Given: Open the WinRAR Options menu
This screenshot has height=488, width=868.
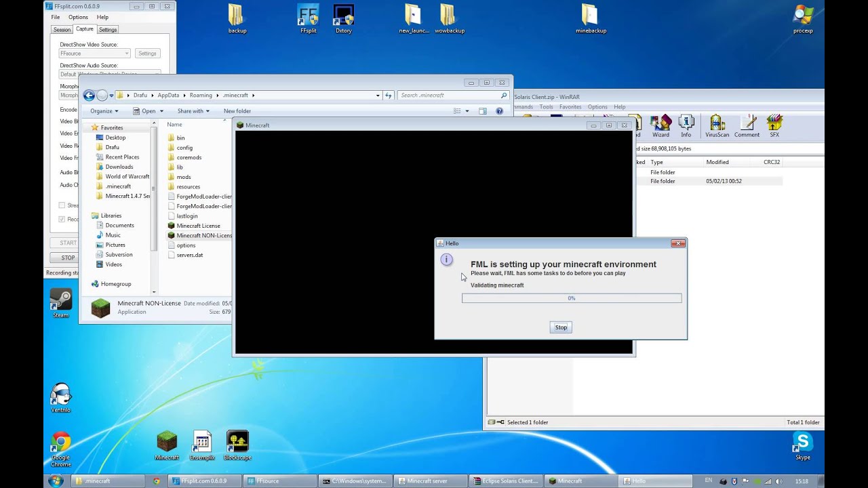Looking at the screenshot, I should (x=597, y=107).
